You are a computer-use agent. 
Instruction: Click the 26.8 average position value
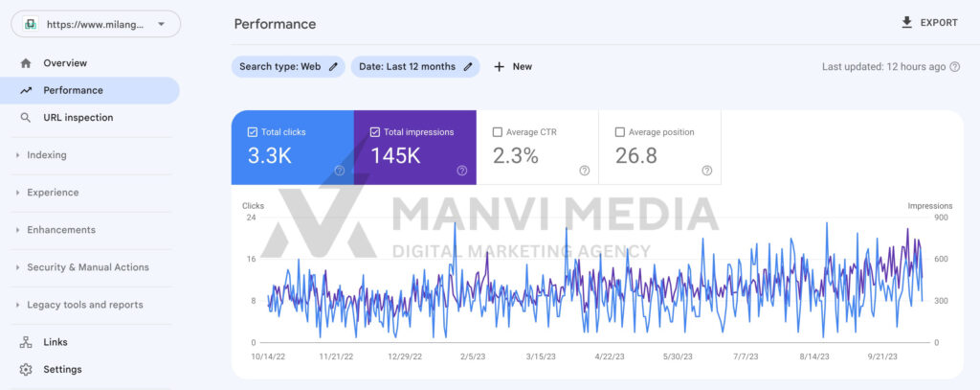coord(636,156)
